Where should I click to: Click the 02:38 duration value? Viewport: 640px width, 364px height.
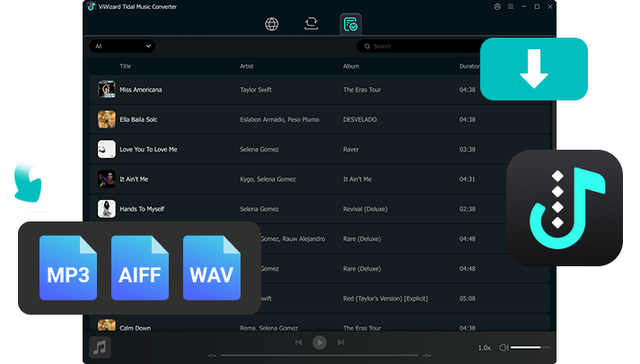[x=468, y=209]
